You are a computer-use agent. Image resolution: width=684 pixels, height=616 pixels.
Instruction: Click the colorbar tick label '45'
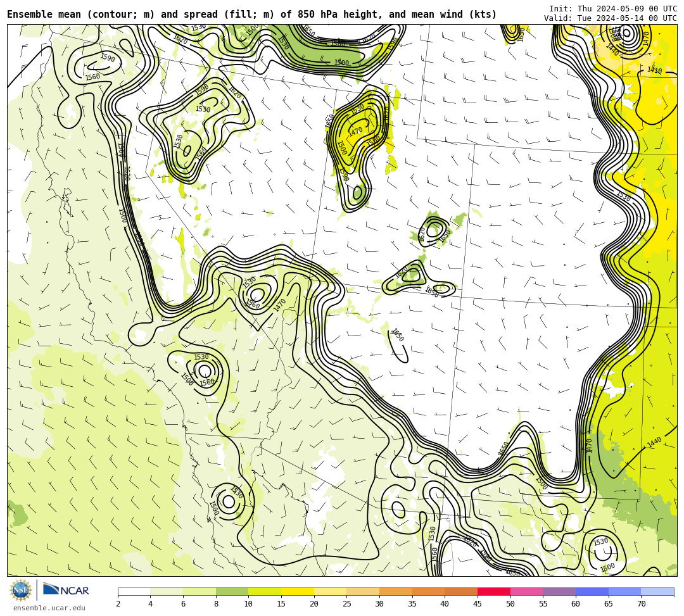tap(478, 604)
